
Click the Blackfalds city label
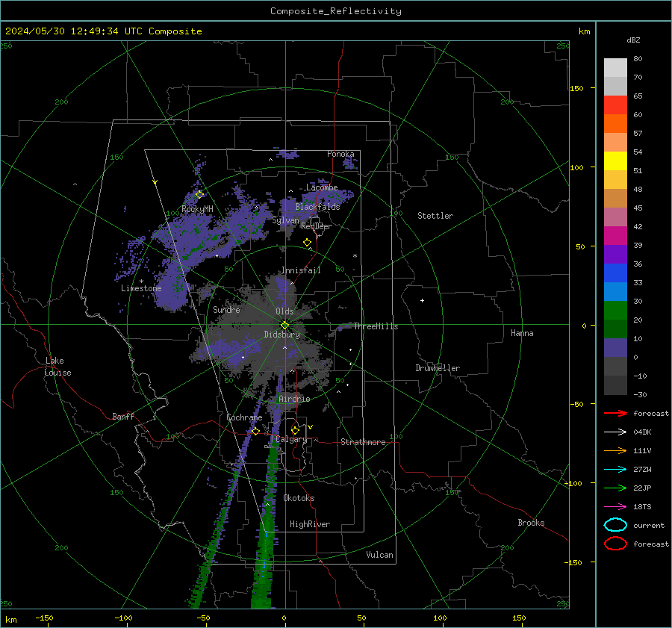(x=317, y=207)
